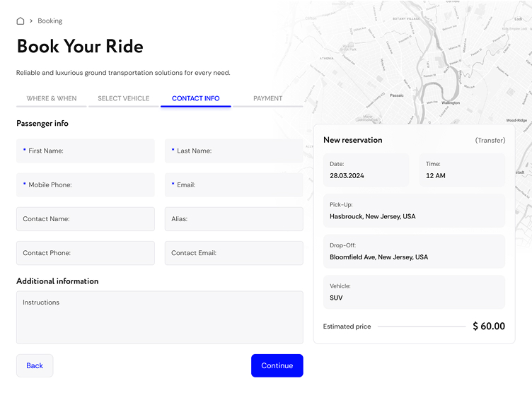The image size is (532, 412).
Task: Focus the First Name field
Action: coord(86,151)
